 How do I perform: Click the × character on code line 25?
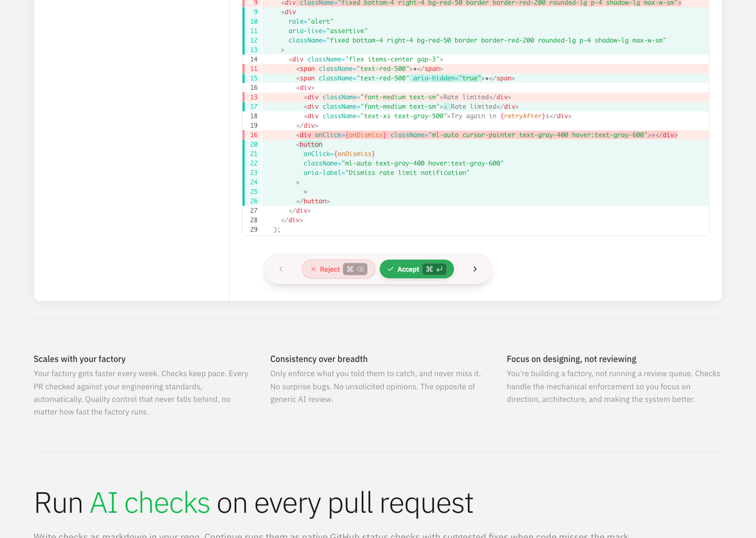(x=306, y=192)
